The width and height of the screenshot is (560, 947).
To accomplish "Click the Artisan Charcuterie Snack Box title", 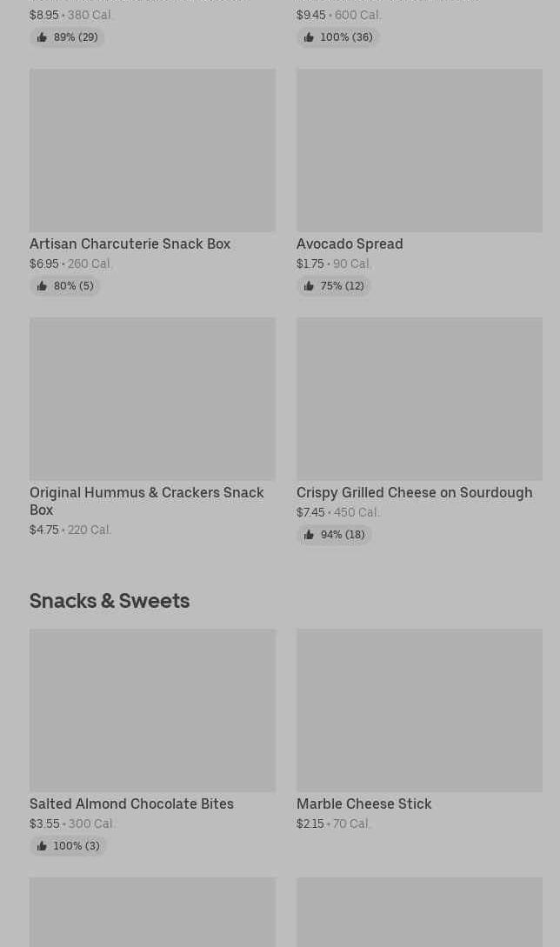I will point(130,244).
